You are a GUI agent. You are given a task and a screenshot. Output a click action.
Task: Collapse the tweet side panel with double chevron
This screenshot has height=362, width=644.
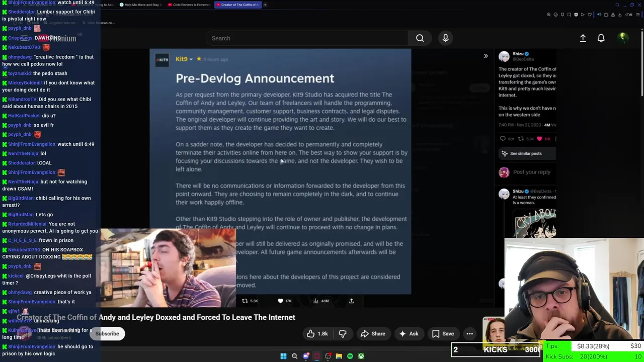click(486, 56)
